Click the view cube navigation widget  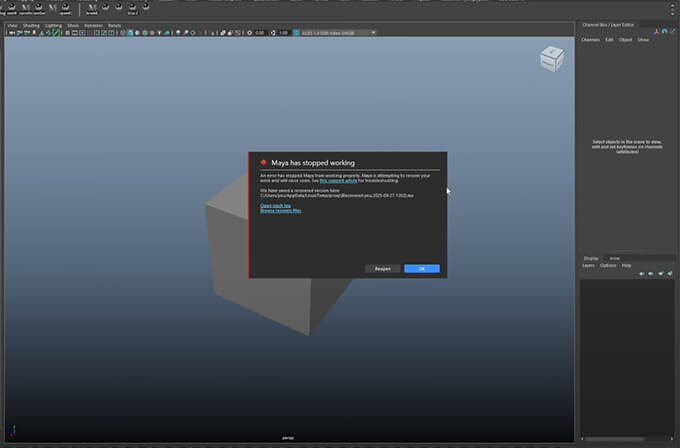pyautogui.click(x=552, y=59)
